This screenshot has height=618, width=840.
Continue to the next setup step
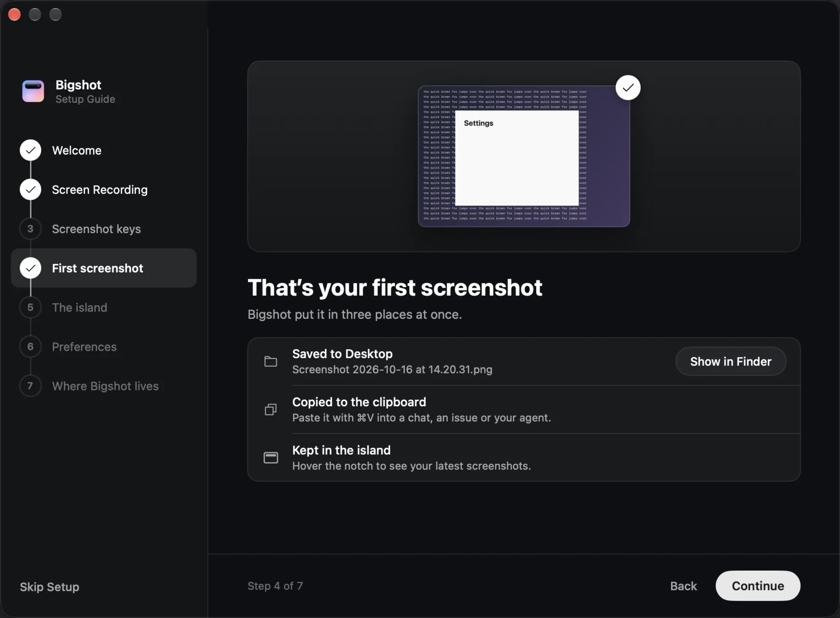coord(758,586)
